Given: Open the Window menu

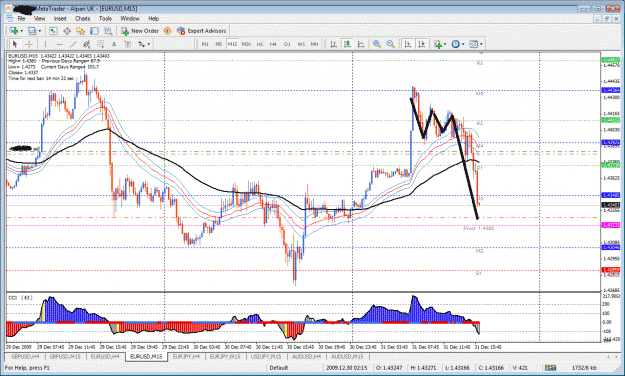Looking at the screenshot, I should [130, 18].
